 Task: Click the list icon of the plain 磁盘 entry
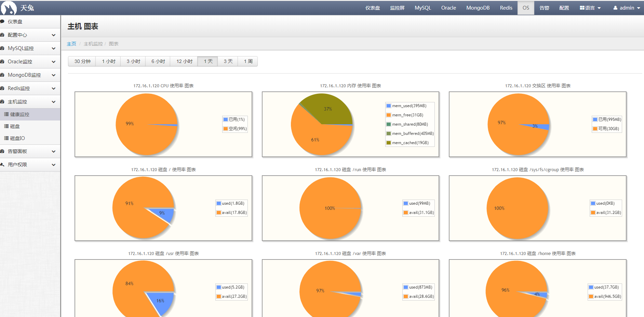(6, 126)
